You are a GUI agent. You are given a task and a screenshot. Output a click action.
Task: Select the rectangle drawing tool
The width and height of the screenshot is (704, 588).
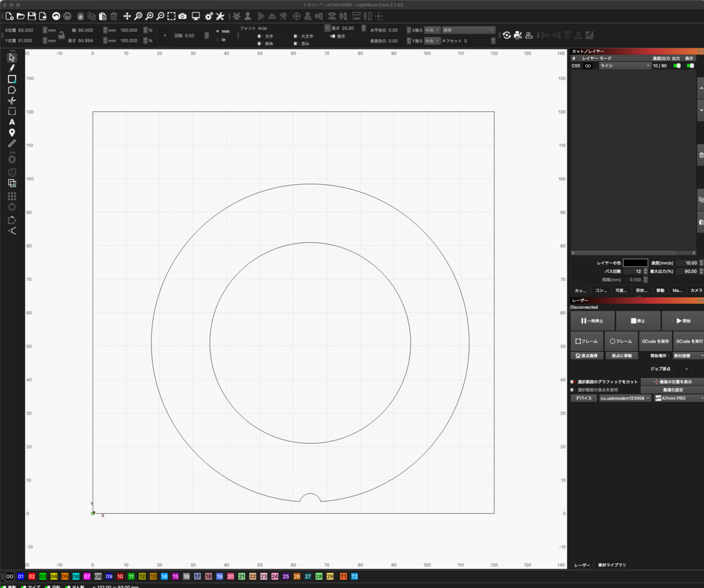pyautogui.click(x=12, y=79)
